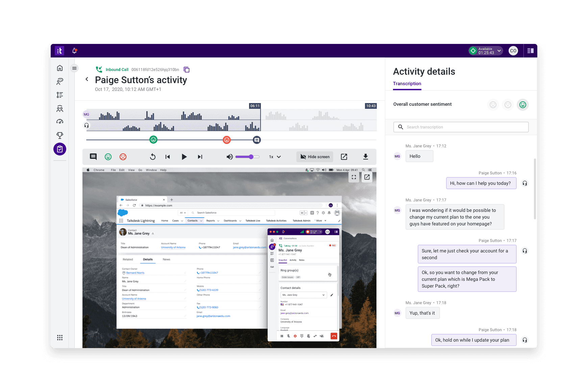The width and height of the screenshot is (588, 392).
Task: Go back using the left chevron
Action: click(87, 79)
